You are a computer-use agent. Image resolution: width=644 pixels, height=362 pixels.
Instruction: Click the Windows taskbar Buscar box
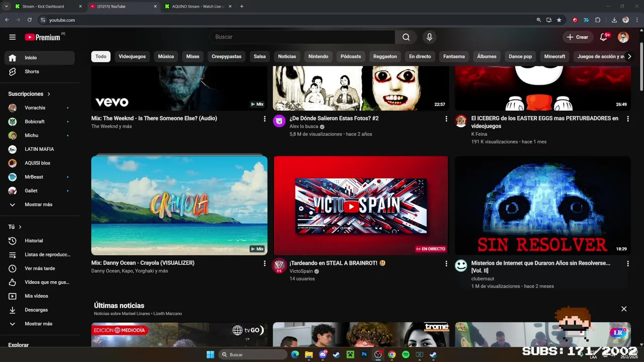click(x=253, y=354)
